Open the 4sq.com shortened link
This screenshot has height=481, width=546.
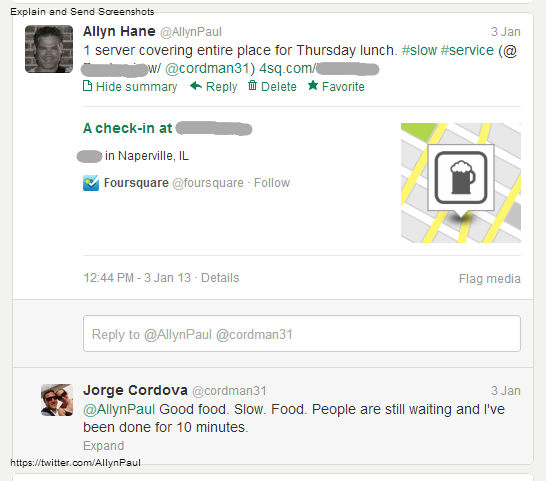319,69
